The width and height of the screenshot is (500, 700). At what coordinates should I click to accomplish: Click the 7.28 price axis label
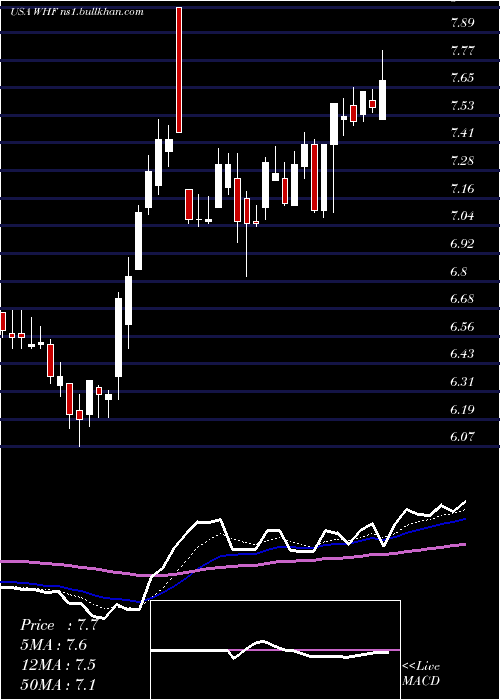point(462,161)
